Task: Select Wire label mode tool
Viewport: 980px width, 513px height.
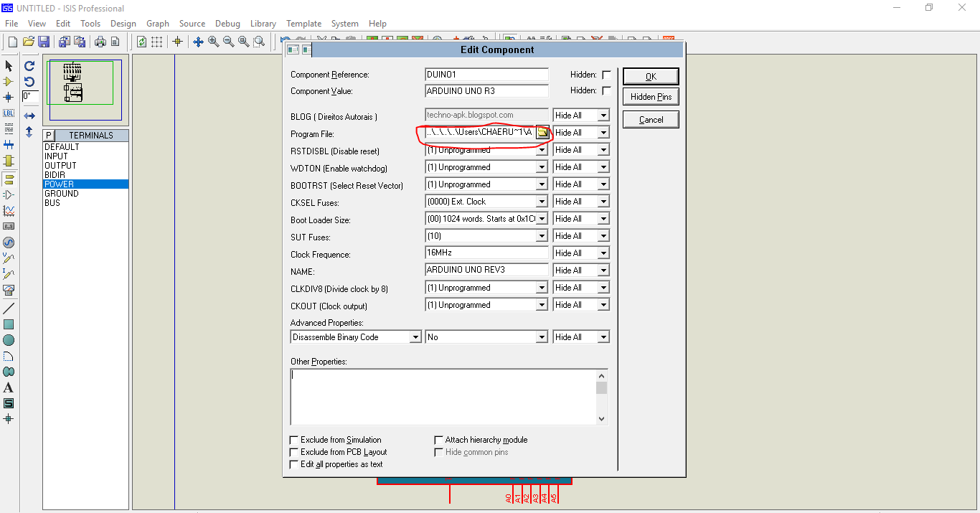Action: 9,113
